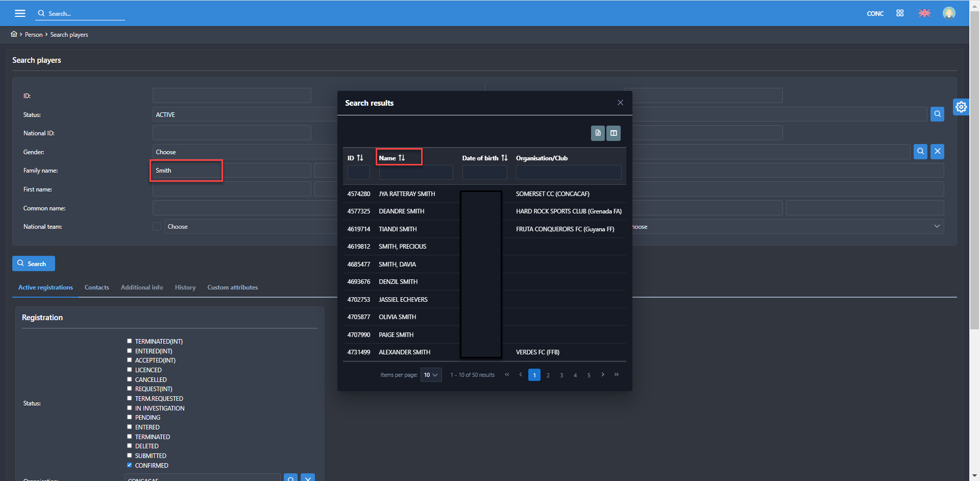Switch to the Contacts tab
The width and height of the screenshot is (980, 481).
click(96, 287)
